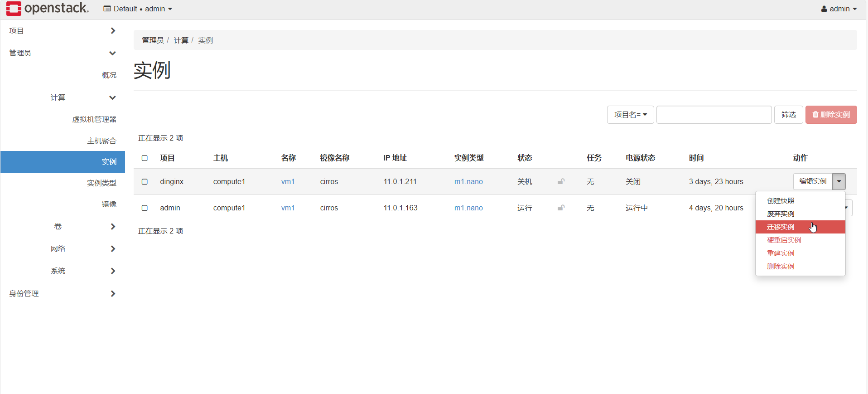Click the IP 地址 column header

tap(395, 158)
